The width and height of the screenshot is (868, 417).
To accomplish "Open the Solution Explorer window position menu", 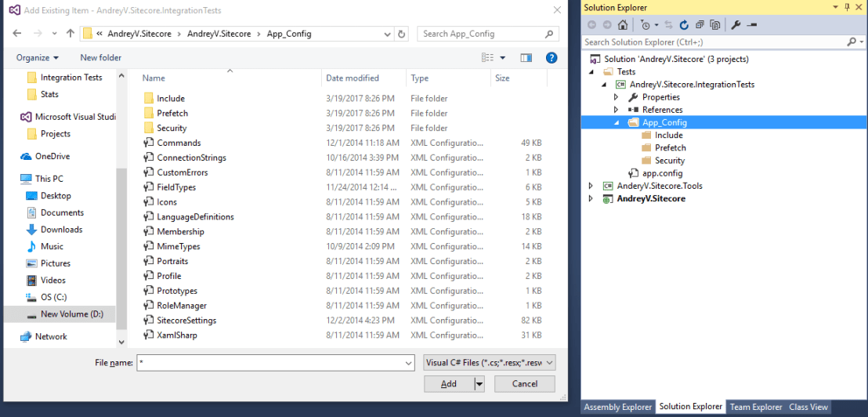I will [x=835, y=7].
